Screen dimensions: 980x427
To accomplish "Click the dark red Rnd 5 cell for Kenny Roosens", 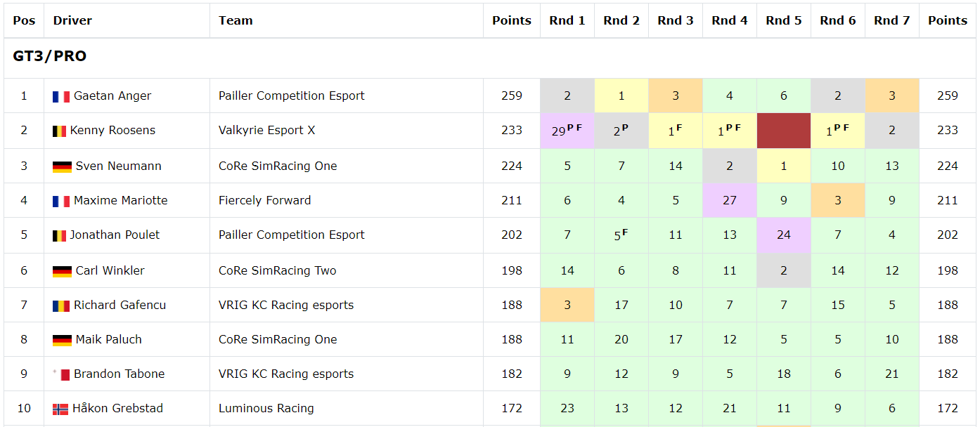I will [784, 131].
